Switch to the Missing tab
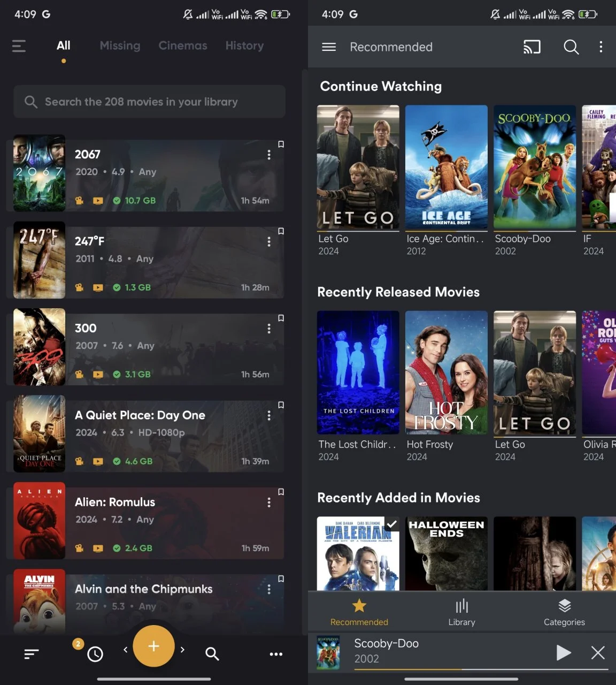 (120, 46)
